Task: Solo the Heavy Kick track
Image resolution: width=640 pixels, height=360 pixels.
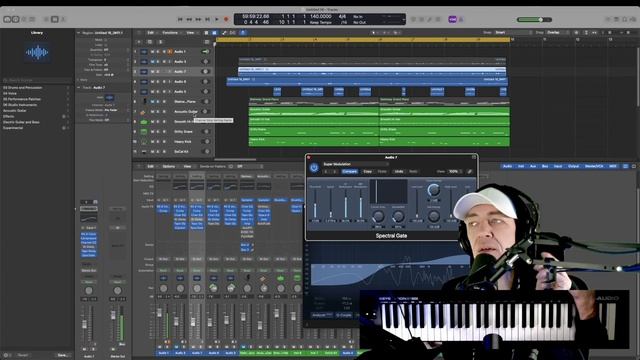Action: [158, 142]
